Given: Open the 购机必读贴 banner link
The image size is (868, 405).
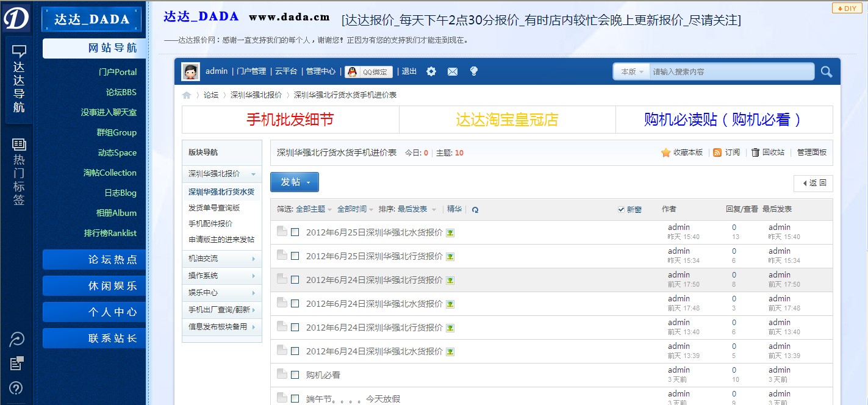Looking at the screenshot, I should (723, 120).
